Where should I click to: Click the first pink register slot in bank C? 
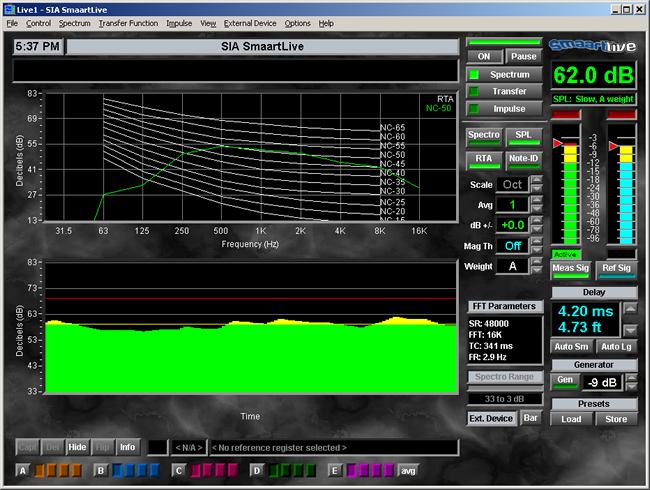tap(196, 471)
